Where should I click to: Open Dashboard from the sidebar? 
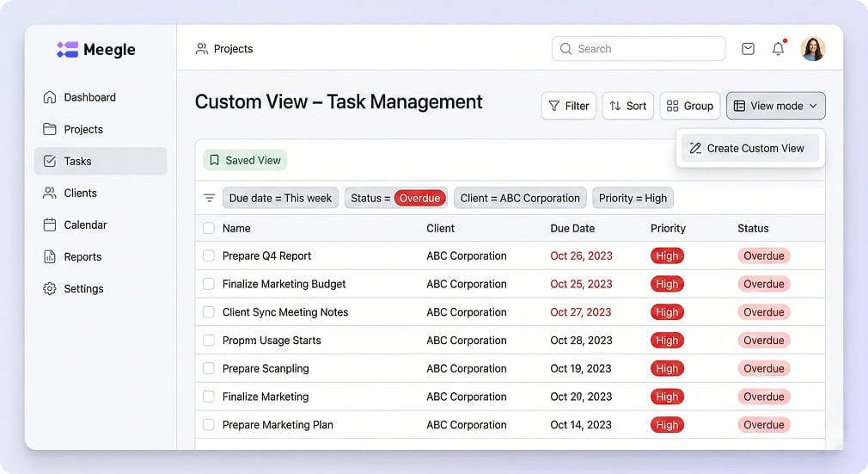(89, 97)
